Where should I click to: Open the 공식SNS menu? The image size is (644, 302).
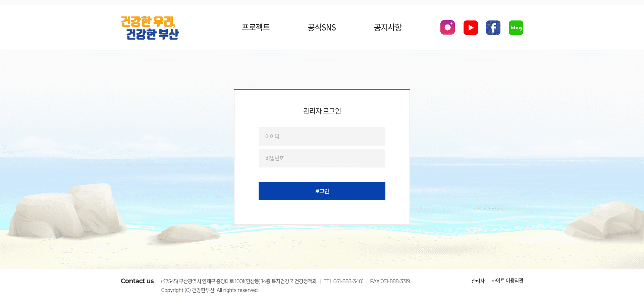pos(322,28)
